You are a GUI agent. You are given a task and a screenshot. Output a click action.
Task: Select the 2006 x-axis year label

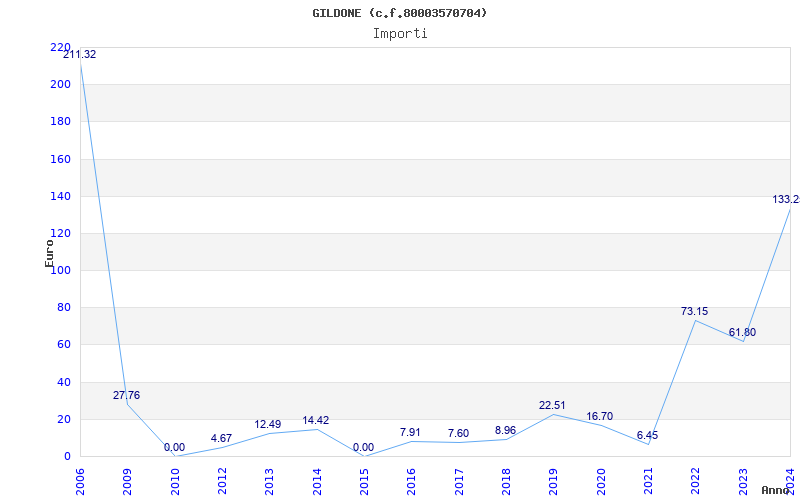(80, 481)
